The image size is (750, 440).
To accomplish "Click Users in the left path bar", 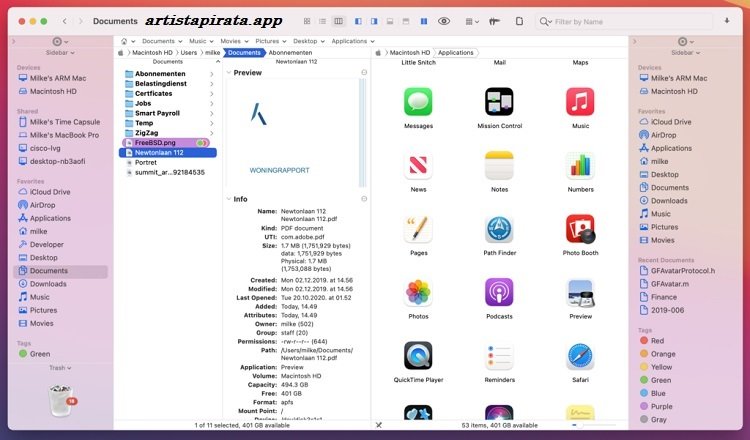I will click(188, 53).
